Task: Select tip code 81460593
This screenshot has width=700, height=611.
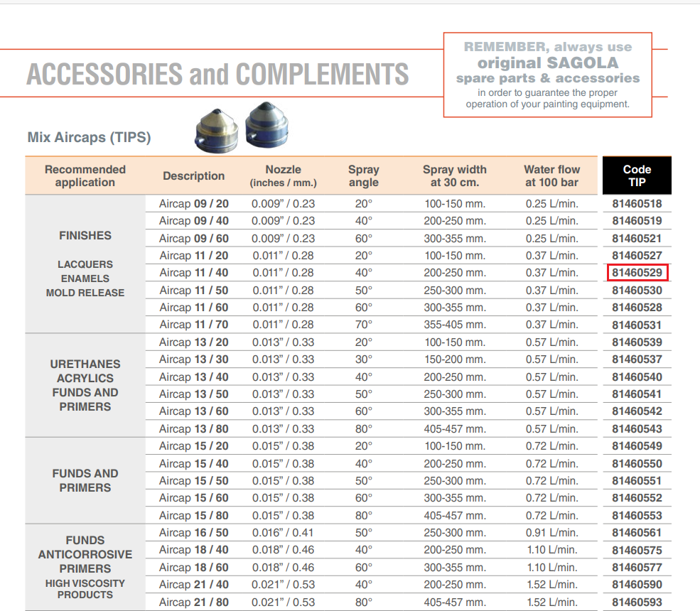Action: tap(637, 602)
